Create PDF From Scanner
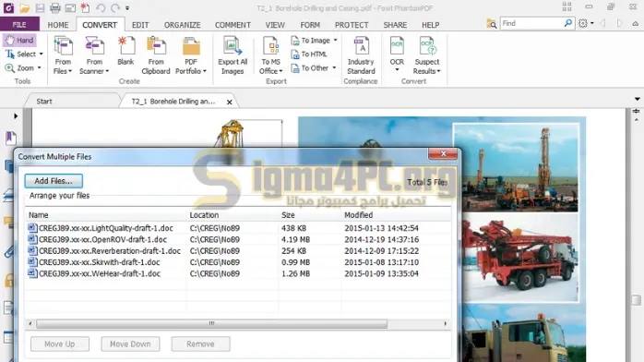 (x=94, y=55)
